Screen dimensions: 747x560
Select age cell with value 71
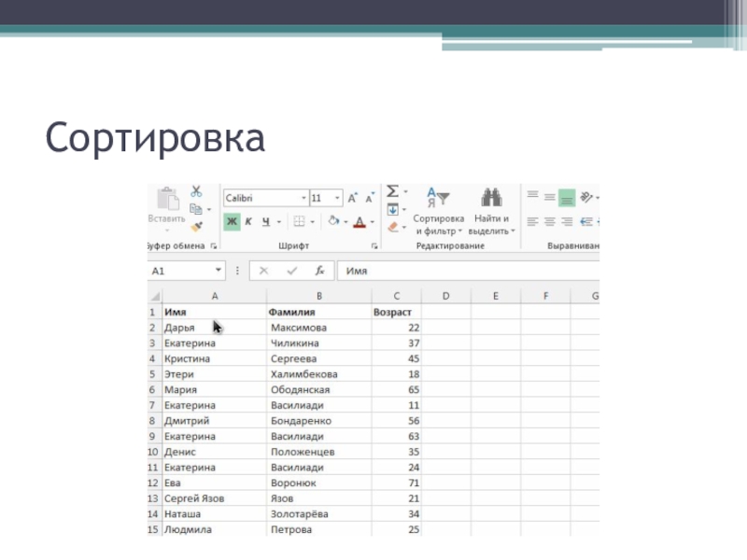point(396,483)
